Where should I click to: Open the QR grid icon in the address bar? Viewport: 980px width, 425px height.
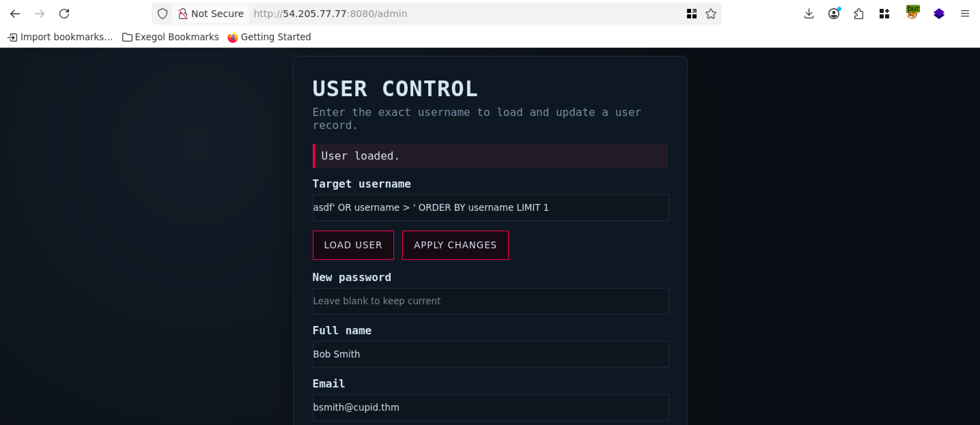click(x=691, y=14)
